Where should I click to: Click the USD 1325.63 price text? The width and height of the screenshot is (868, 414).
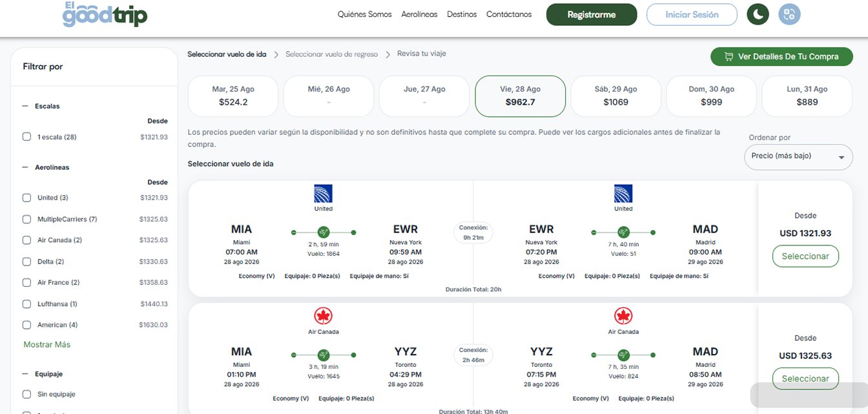click(x=805, y=356)
